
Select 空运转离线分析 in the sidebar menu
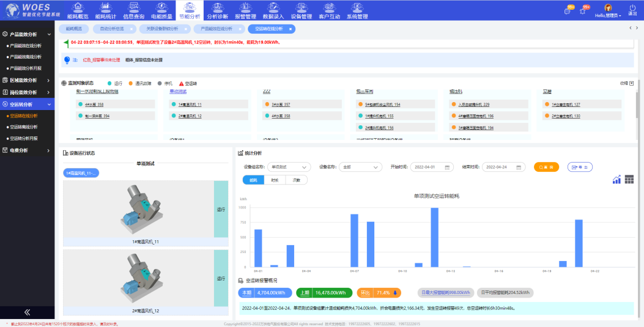[24, 127]
